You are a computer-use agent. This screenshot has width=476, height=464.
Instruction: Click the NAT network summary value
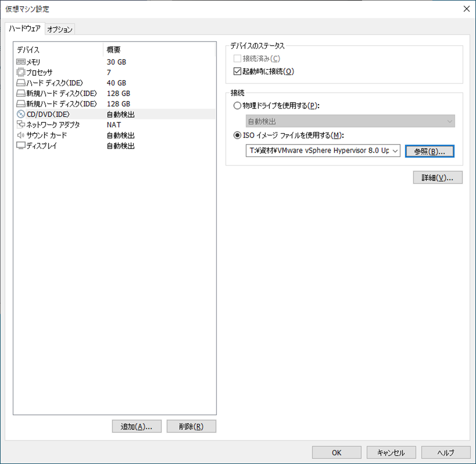114,125
